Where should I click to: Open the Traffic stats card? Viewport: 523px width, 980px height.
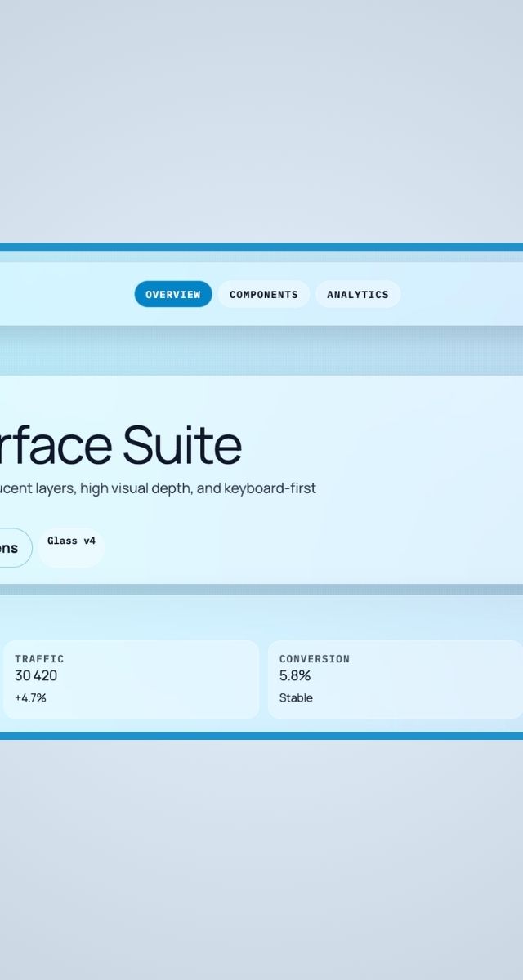tap(131, 679)
